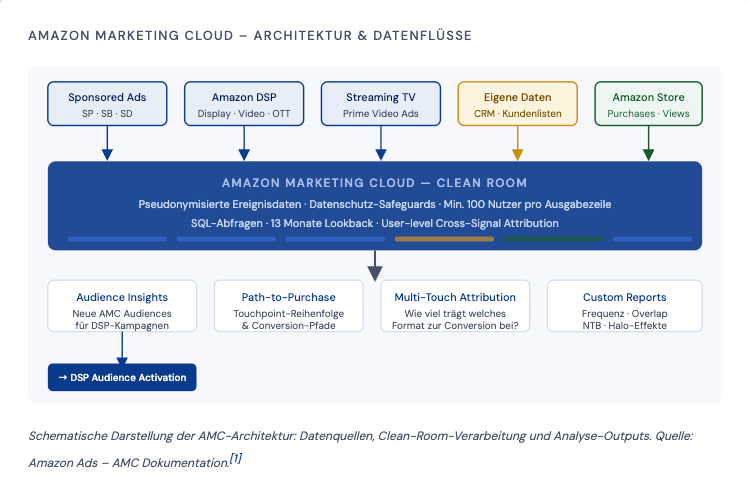Click the page title 'Amazon Marketing Cloud – Architektur & Datenflüsse'
The width and height of the screenshot is (749, 490).
[250, 36]
